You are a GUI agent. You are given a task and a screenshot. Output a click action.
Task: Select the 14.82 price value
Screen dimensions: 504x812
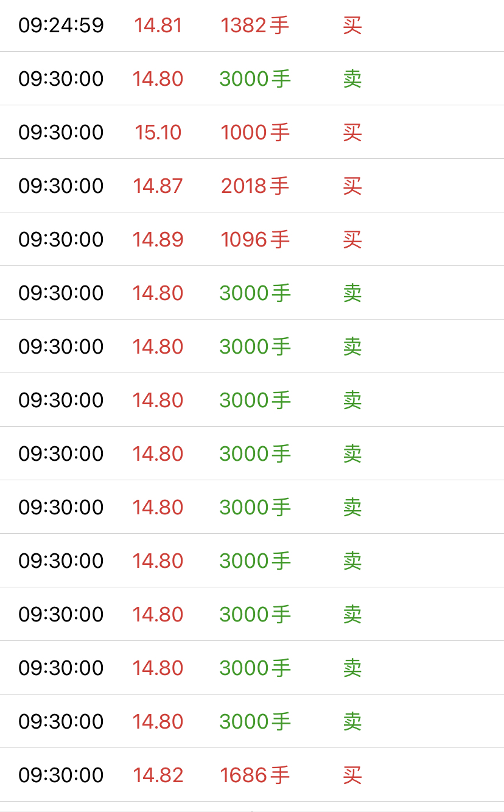click(x=158, y=775)
